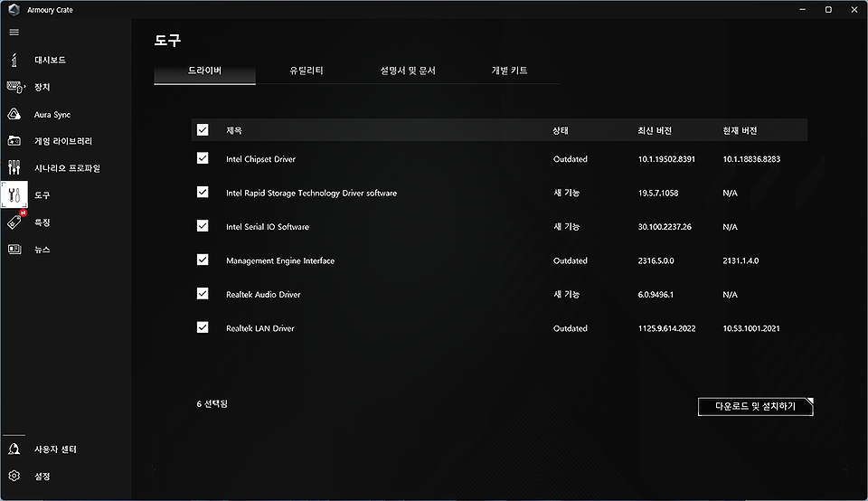
Task: Toggle the hamburger menu icon
Action: click(14, 32)
